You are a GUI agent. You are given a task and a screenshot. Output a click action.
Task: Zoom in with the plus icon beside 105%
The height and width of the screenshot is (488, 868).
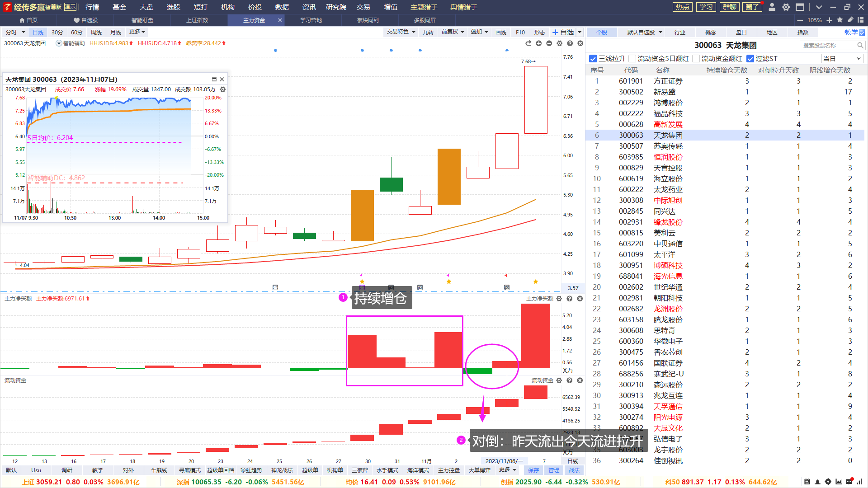coord(829,20)
